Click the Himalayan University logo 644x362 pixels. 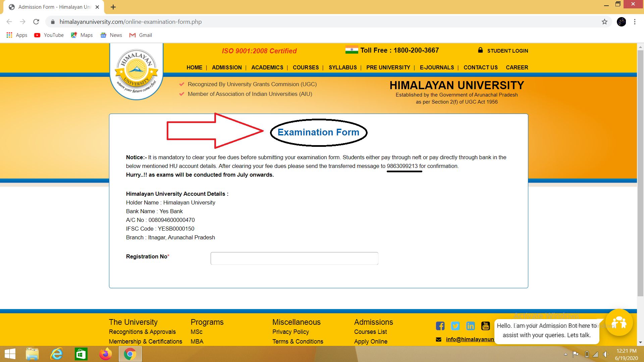click(x=137, y=72)
